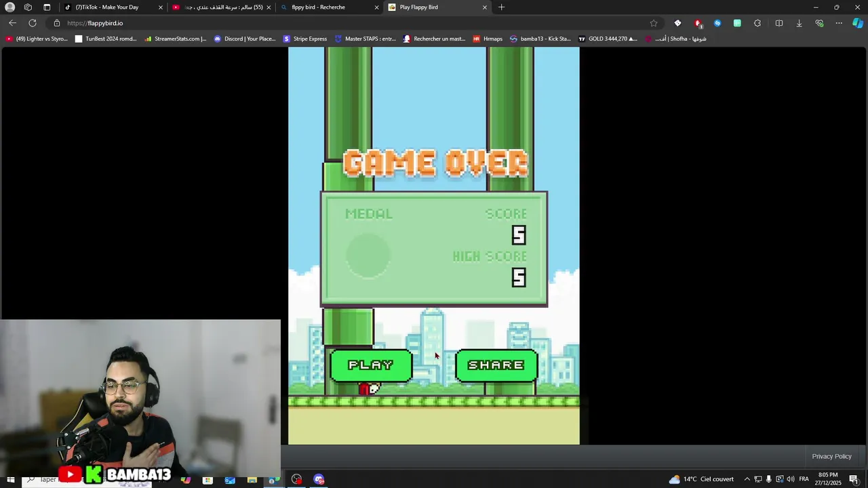Open the browser Settings and more menu
The image size is (868, 488).
coord(839,23)
